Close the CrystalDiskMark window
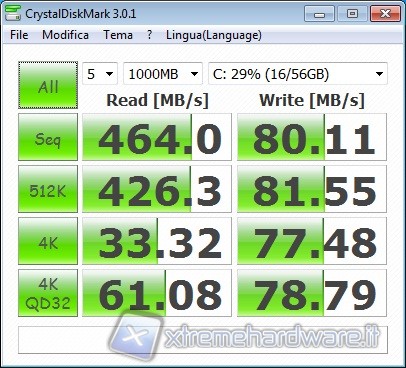 385,14
